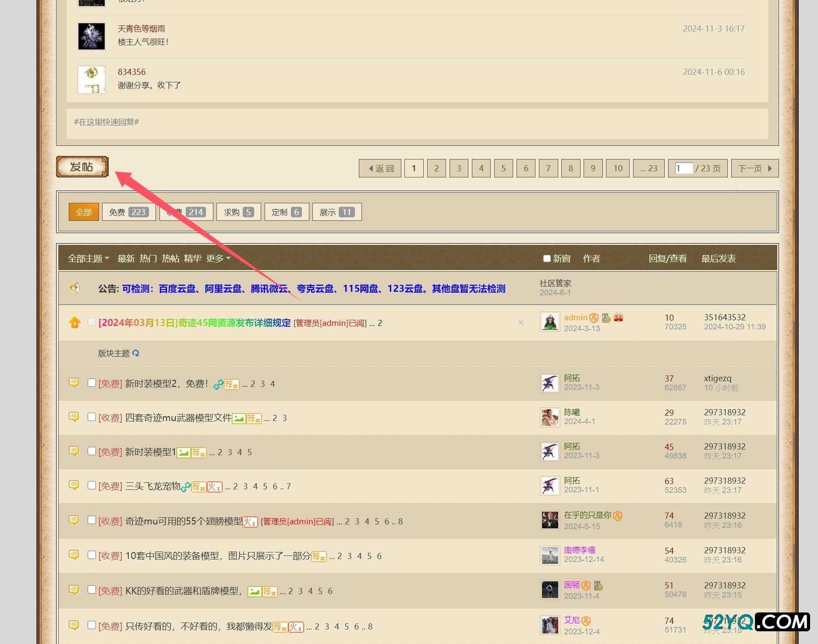Open the 奇迹mu可用的55个翅膀模型 thread
The image size is (818, 644).
pos(184,521)
